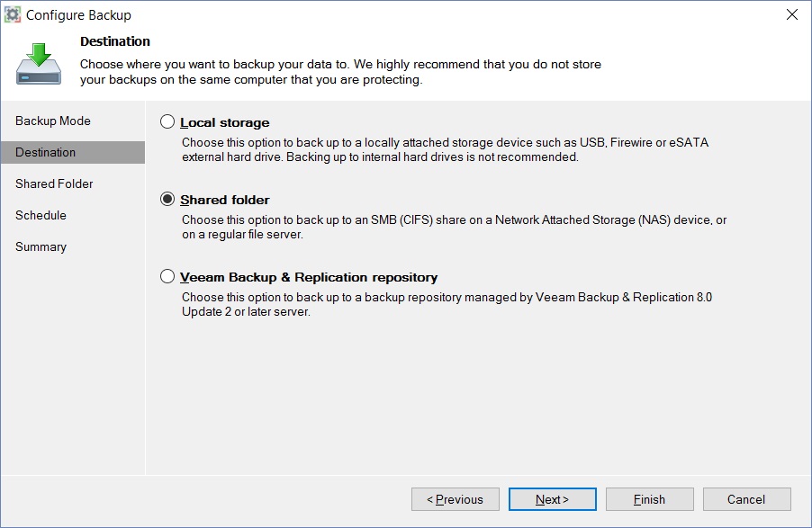This screenshot has height=528, width=812.
Task: Click the Configure Backup window title
Action: click(x=78, y=15)
